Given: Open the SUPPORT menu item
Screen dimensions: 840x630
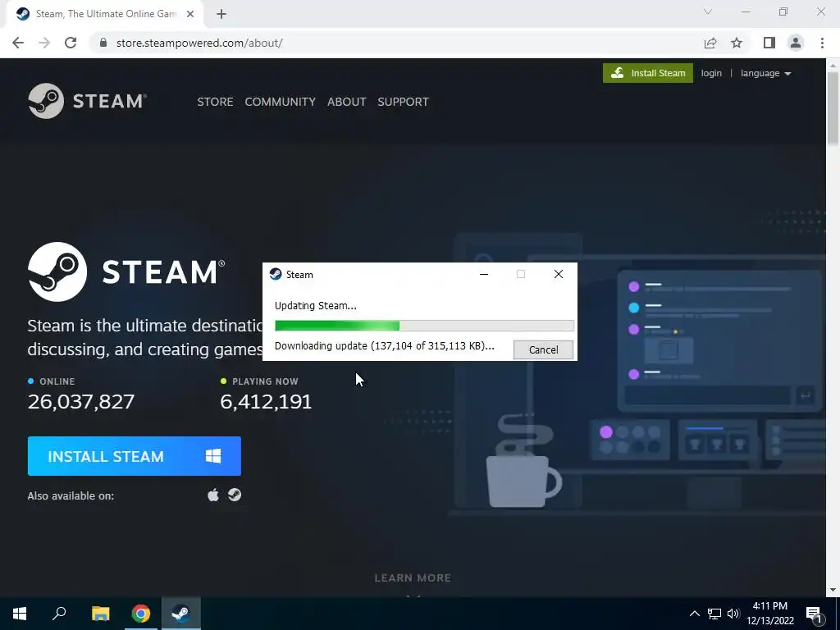Looking at the screenshot, I should point(403,102).
